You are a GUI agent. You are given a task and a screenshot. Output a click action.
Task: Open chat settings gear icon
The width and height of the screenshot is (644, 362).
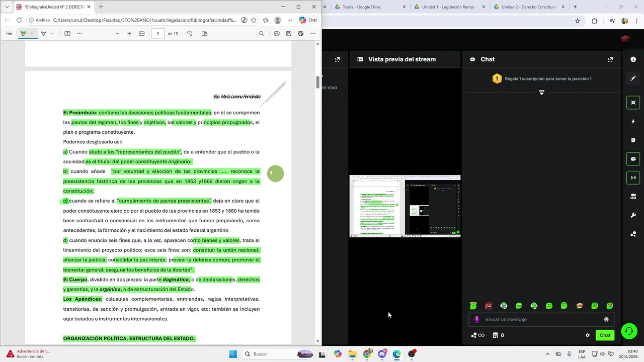[x=588, y=335]
